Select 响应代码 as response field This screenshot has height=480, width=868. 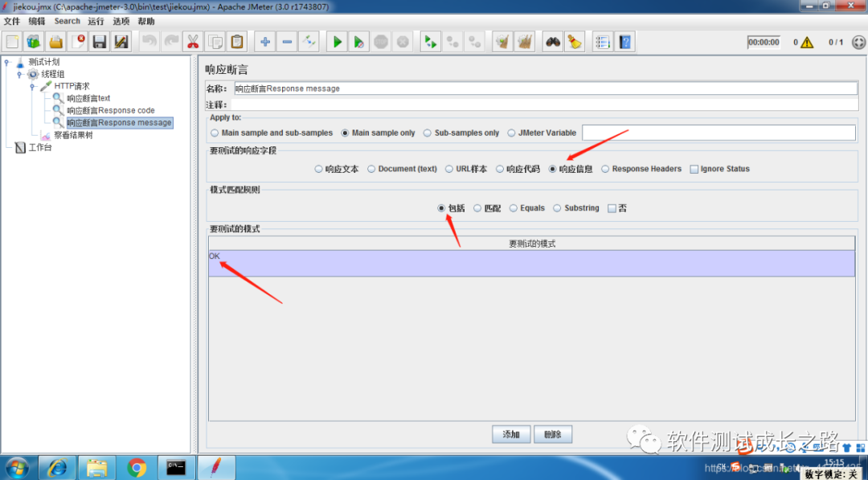(x=518, y=169)
